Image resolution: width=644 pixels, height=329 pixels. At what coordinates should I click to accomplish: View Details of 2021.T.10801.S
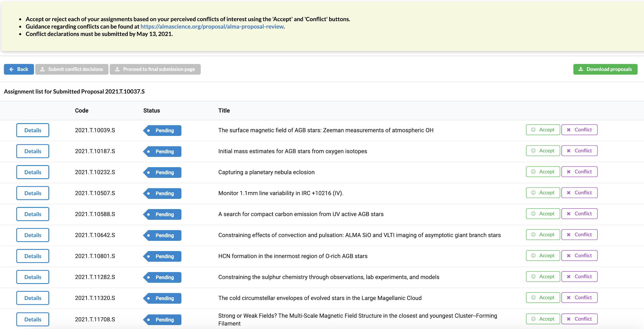33,256
